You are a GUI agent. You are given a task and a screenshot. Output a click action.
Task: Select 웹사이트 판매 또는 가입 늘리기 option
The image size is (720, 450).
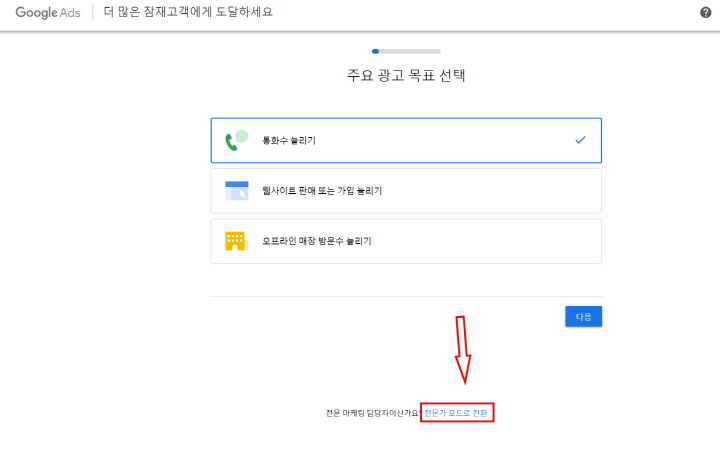coord(406,191)
